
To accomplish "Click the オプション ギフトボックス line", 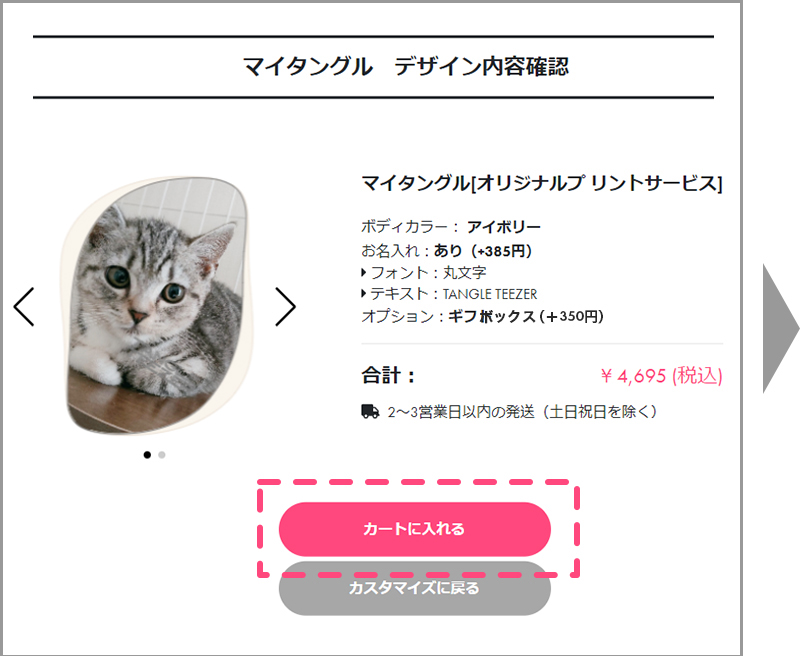I will click(482, 316).
